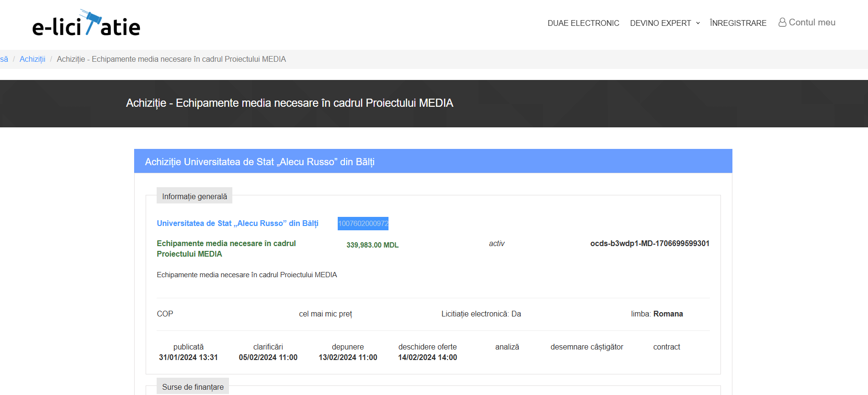Click the truncated first breadcrumb link

click(x=4, y=59)
